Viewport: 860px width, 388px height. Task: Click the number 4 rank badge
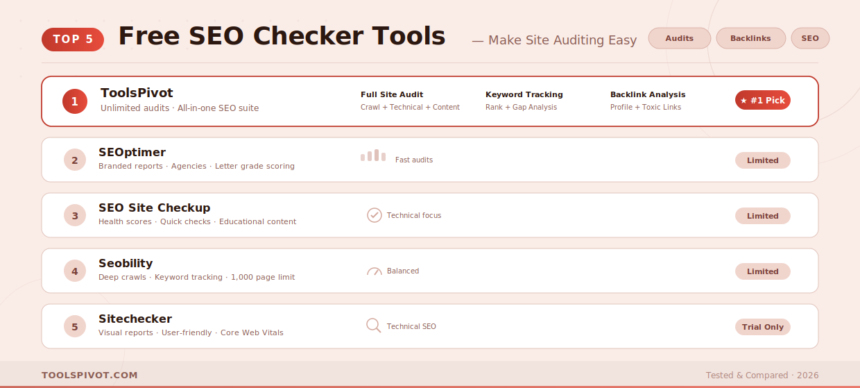pos(75,271)
